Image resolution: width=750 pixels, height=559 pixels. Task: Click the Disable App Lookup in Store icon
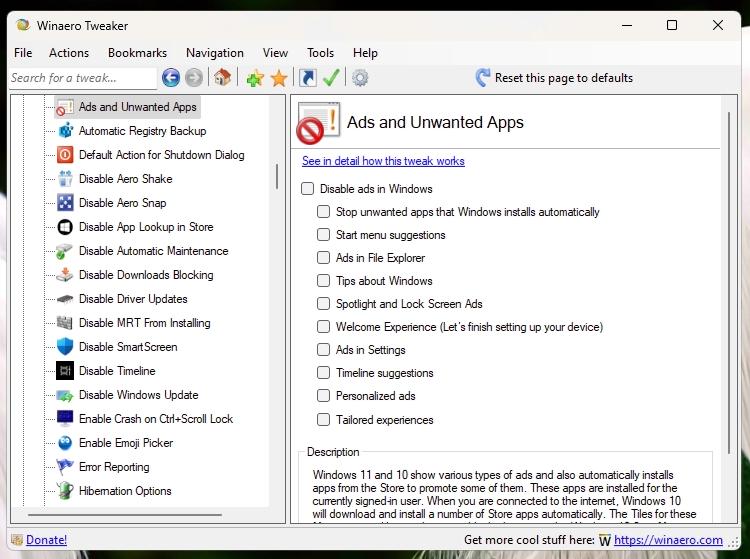(x=65, y=227)
